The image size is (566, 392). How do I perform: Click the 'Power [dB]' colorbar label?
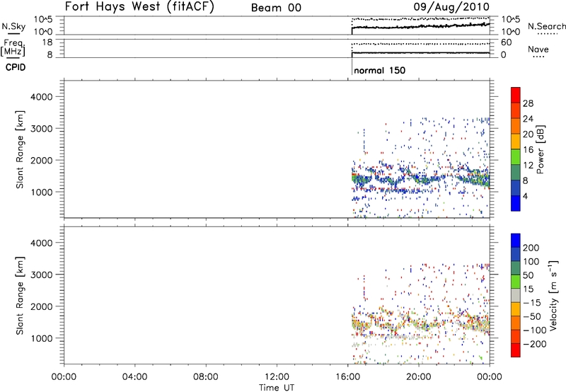[541, 149]
